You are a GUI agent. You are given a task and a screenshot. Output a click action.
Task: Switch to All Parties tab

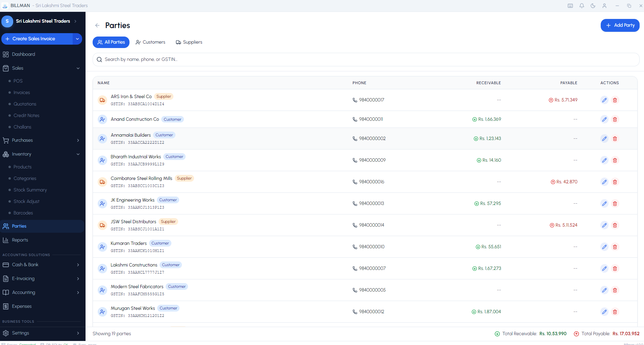click(111, 42)
